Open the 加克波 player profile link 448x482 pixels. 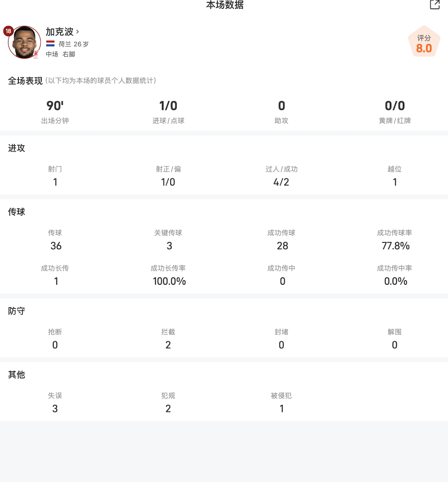click(59, 31)
